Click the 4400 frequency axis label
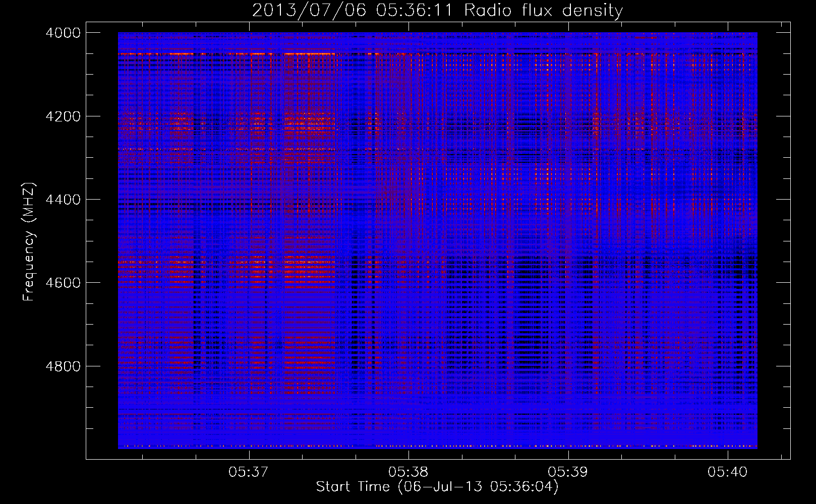The height and width of the screenshot is (504, 816). click(63, 200)
